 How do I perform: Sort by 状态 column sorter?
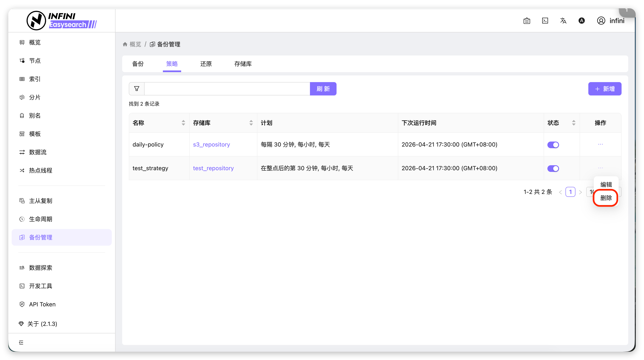click(574, 123)
